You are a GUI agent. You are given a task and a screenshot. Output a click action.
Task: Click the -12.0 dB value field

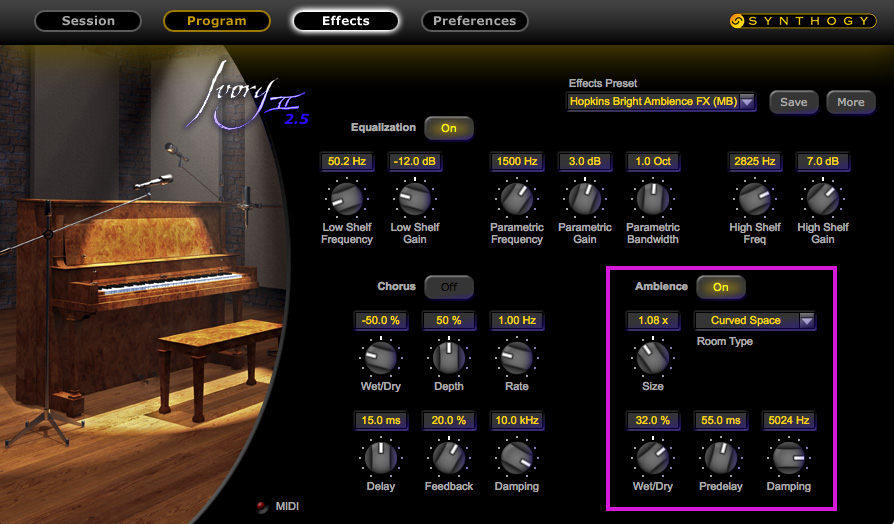coord(415,161)
